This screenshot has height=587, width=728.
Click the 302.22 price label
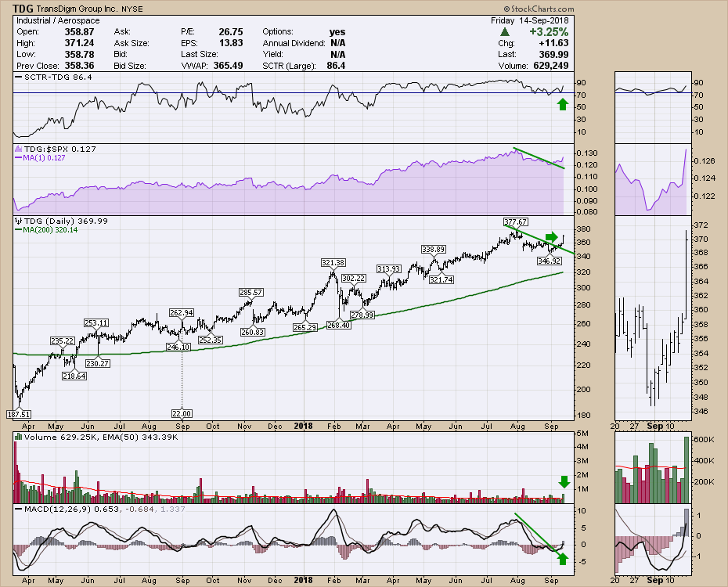point(353,279)
